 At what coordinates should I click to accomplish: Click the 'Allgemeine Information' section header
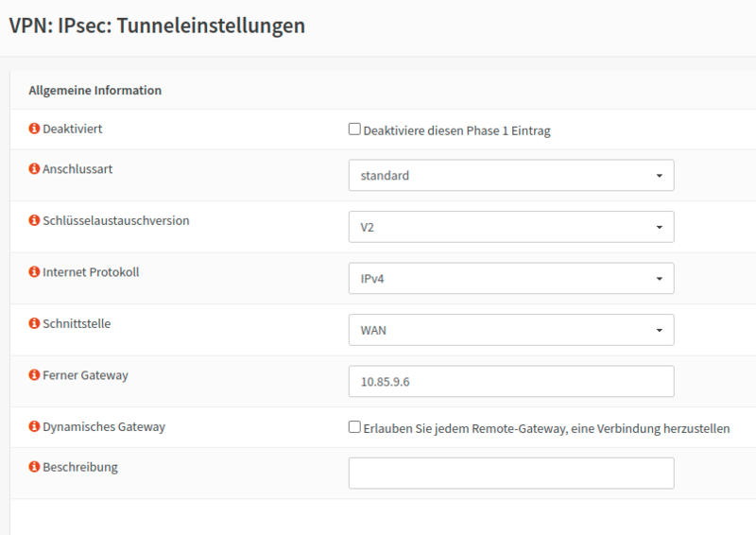click(95, 91)
